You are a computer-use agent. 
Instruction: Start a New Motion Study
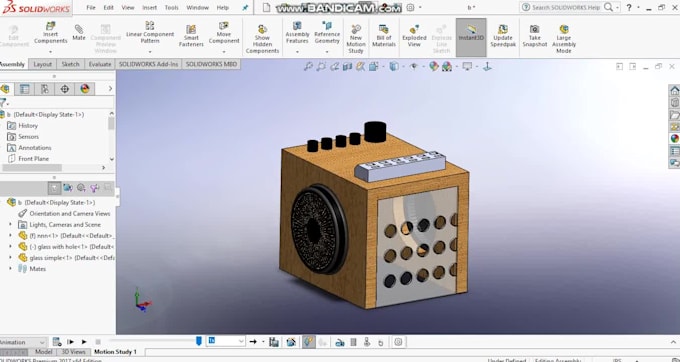(x=356, y=39)
